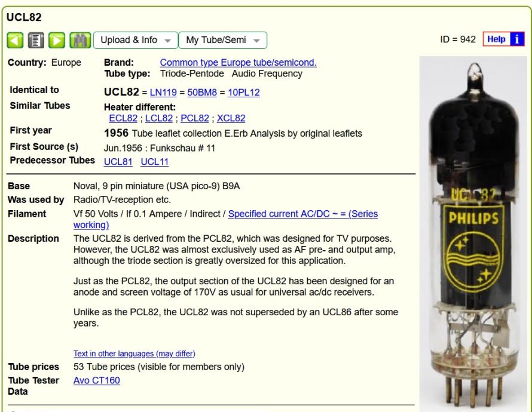
Task: Click the blue info icon beside Help
Action: click(x=516, y=39)
